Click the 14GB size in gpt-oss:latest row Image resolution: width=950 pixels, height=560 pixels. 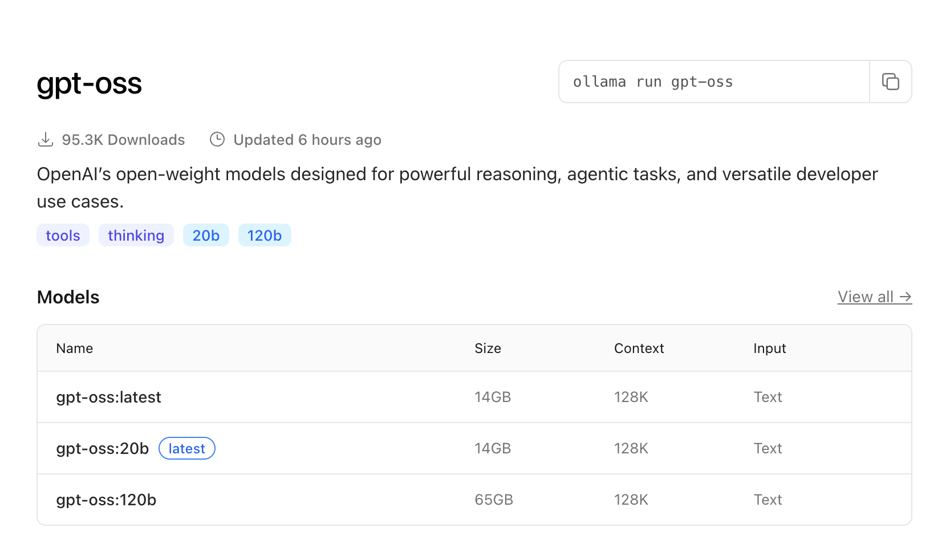coord(493,397)
